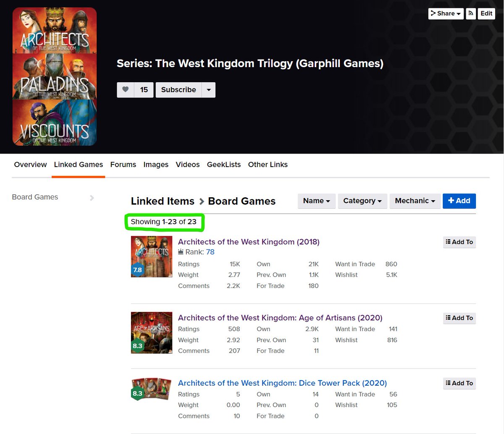Screen dimensions: 504x434
Task: Open the Other Links tab
Action: click(268, 165)
